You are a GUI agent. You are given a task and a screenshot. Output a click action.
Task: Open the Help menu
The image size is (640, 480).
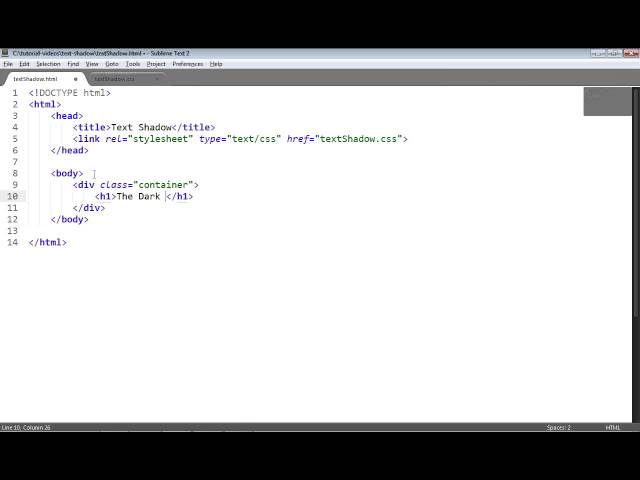pyautogui.click(x=216, y=64)
